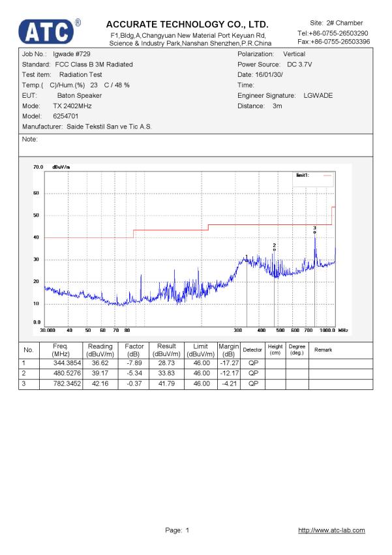Viewport: 392px width, 555px height.
Task: Select the Margin (dB) column header
Action: click(229, 350)
